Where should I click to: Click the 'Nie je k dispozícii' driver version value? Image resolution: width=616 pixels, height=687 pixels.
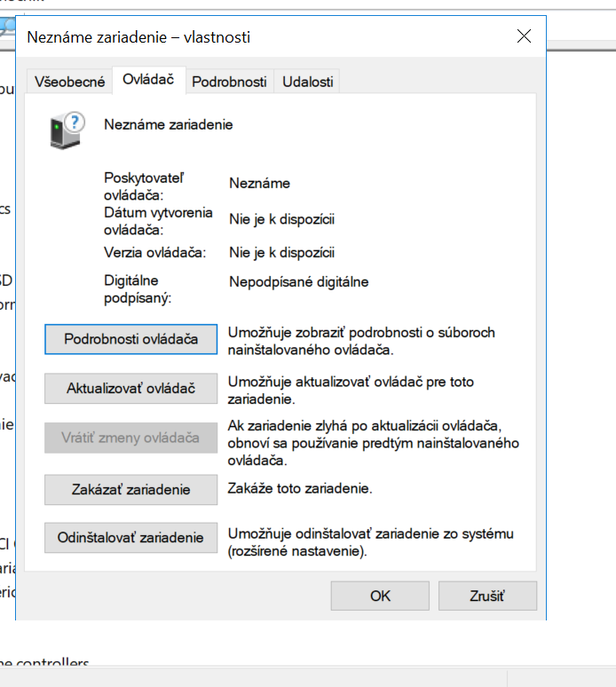(x=281, y=253)
